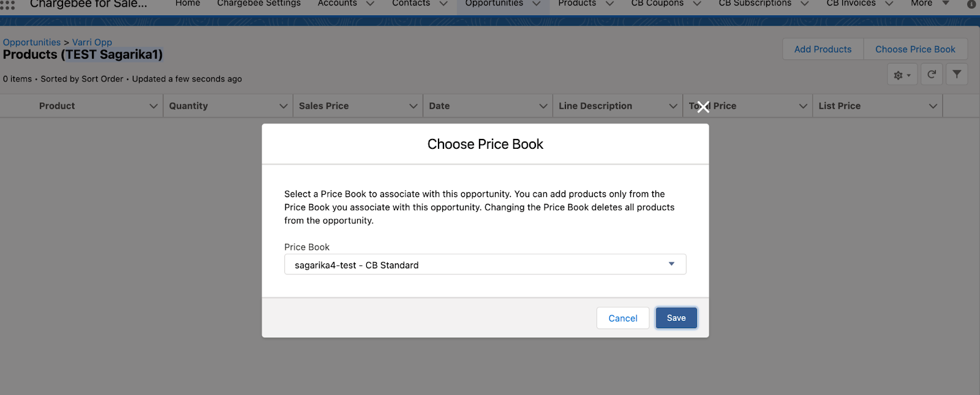The image size is (980, 395).
Task: Expand Sales Price column menu
Action: pos(413,106)
